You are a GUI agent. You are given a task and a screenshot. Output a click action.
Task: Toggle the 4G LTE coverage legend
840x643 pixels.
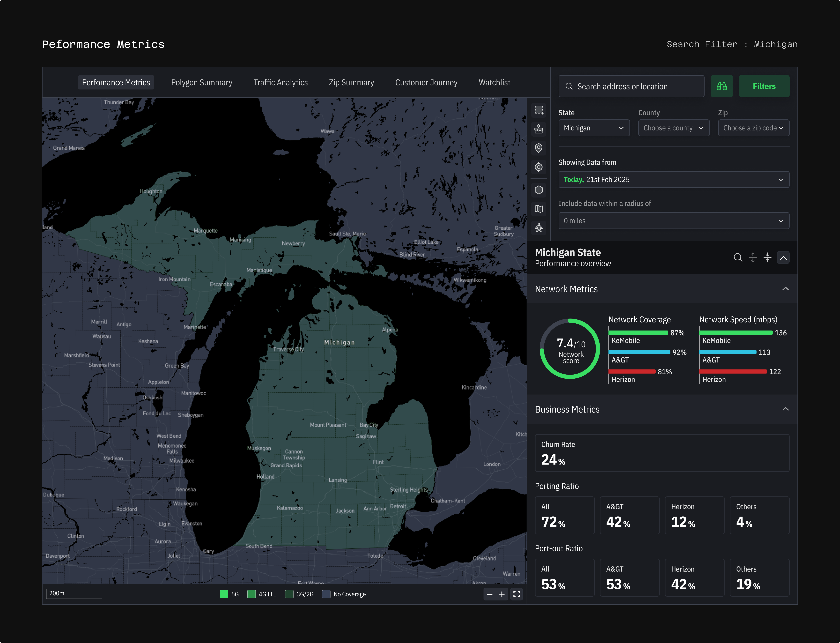(x=252, y=594)
